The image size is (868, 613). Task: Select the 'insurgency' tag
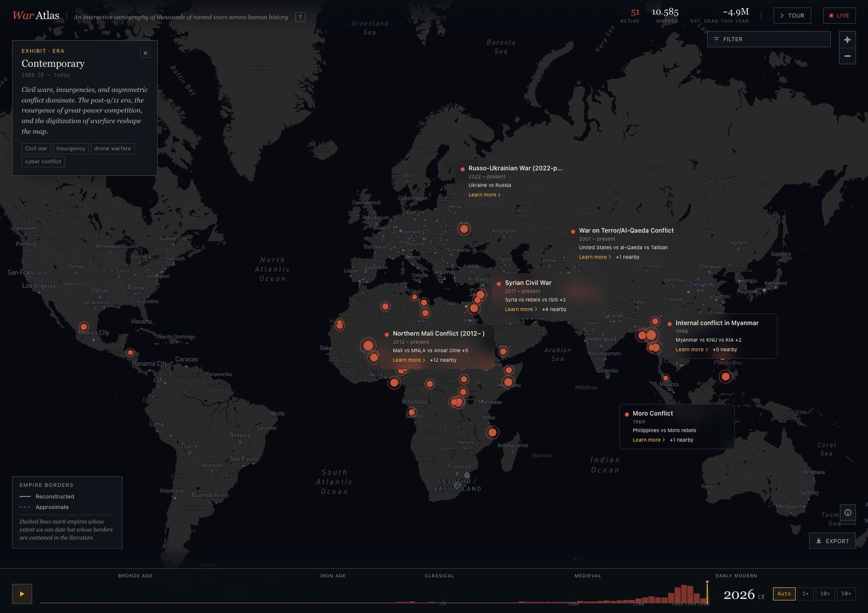70,149
